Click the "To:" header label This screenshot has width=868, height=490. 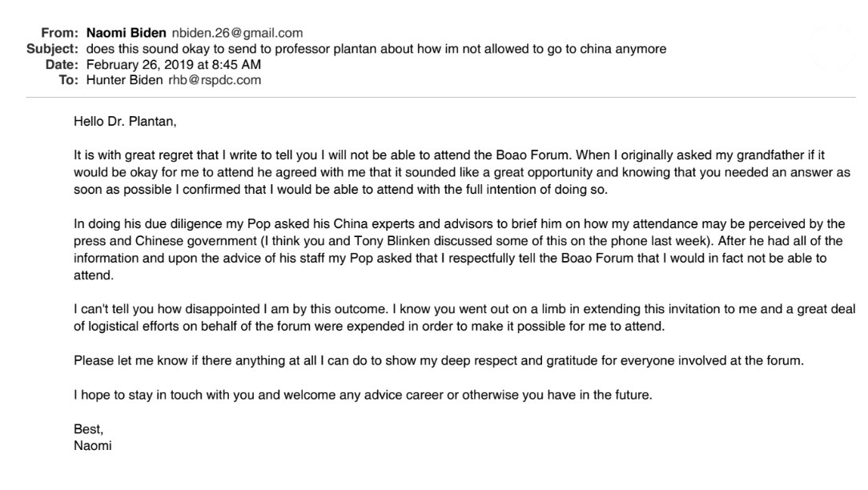pos(69,80)
